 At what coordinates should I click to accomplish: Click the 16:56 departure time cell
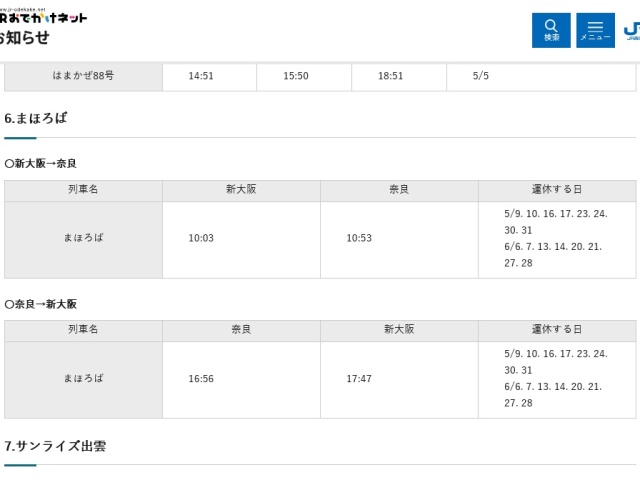(201, 378)
